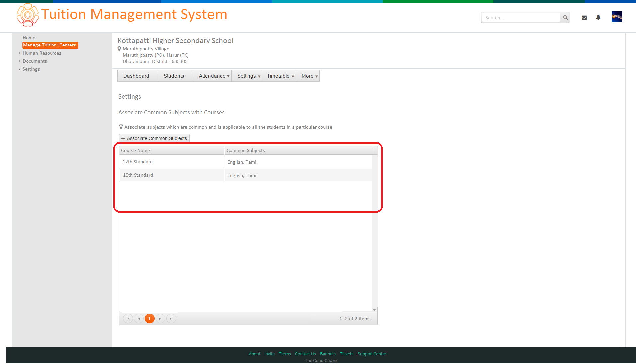
Task: Click the Kottapatti Higher Secondary School title
Action: pyautogui.click(x=175, y=41)
